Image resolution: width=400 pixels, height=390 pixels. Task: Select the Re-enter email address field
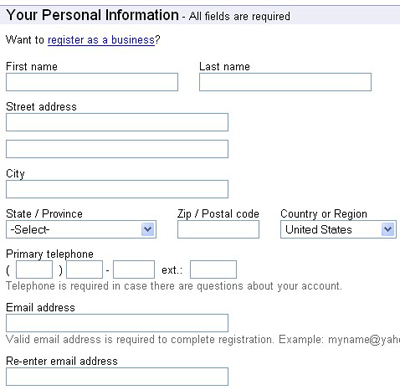pyautogui.click(x=117, y=376)
